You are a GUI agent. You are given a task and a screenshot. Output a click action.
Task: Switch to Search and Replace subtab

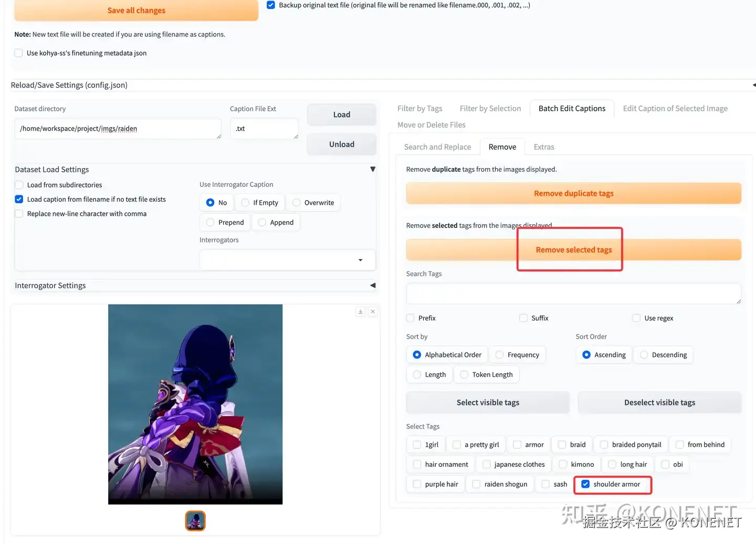[x=437, y=147]
